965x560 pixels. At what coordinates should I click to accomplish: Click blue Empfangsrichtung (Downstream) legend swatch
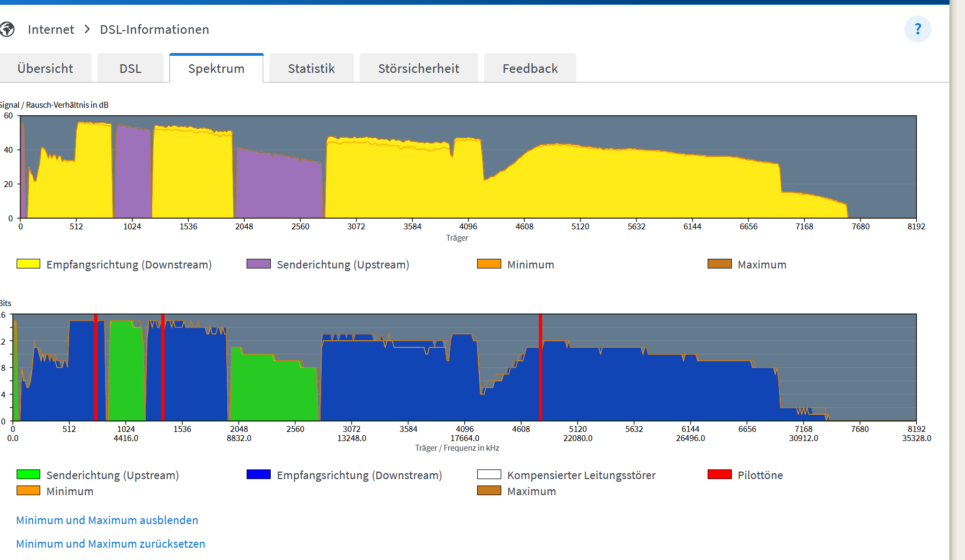click(258, 474)
